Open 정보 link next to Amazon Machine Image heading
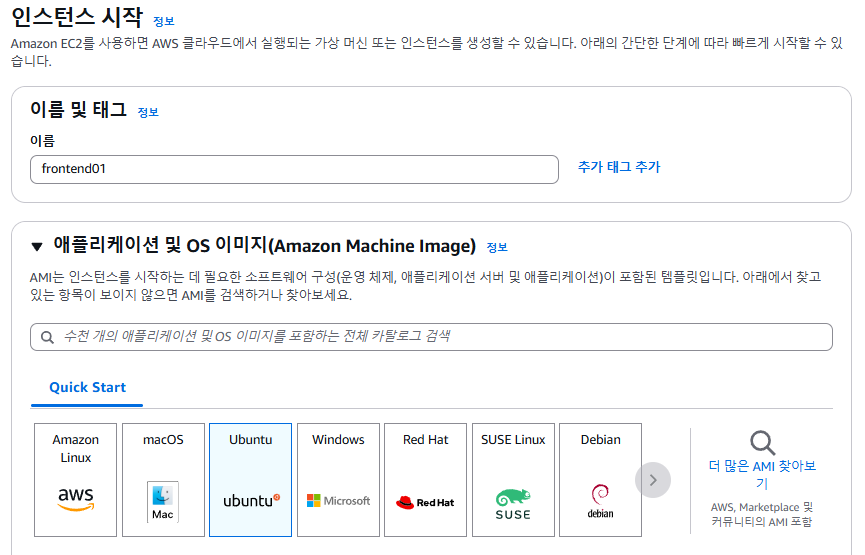 tap(496, 247)
